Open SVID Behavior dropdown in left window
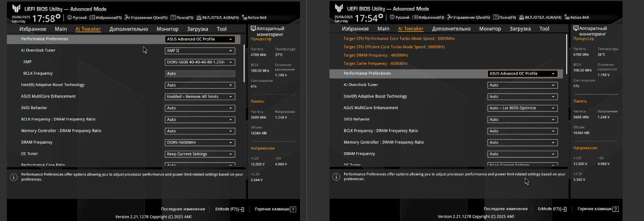Image resolution: width=644 pixels, height=221 pixels. 200,108
